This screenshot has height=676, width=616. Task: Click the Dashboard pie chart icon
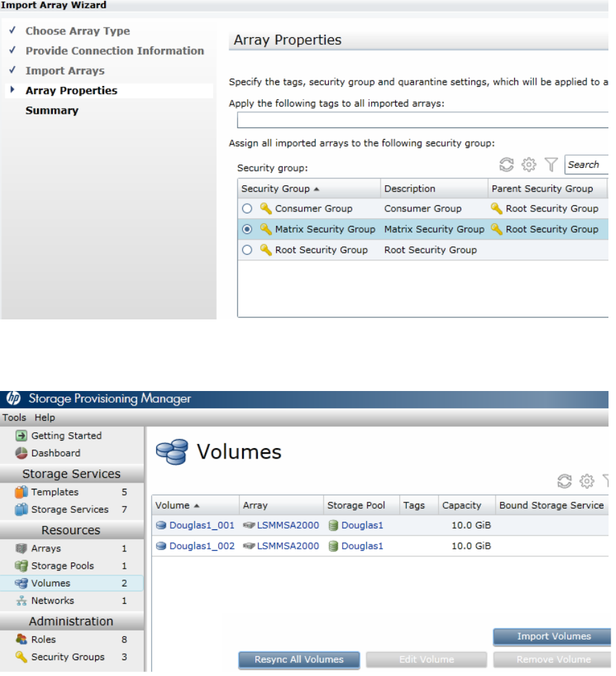coord(21,453)
